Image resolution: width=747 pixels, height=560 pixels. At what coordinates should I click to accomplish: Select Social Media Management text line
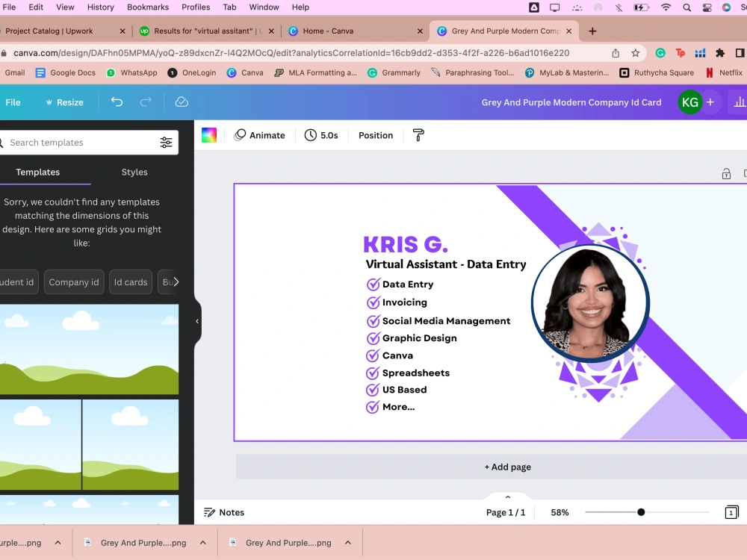point(446,321)
